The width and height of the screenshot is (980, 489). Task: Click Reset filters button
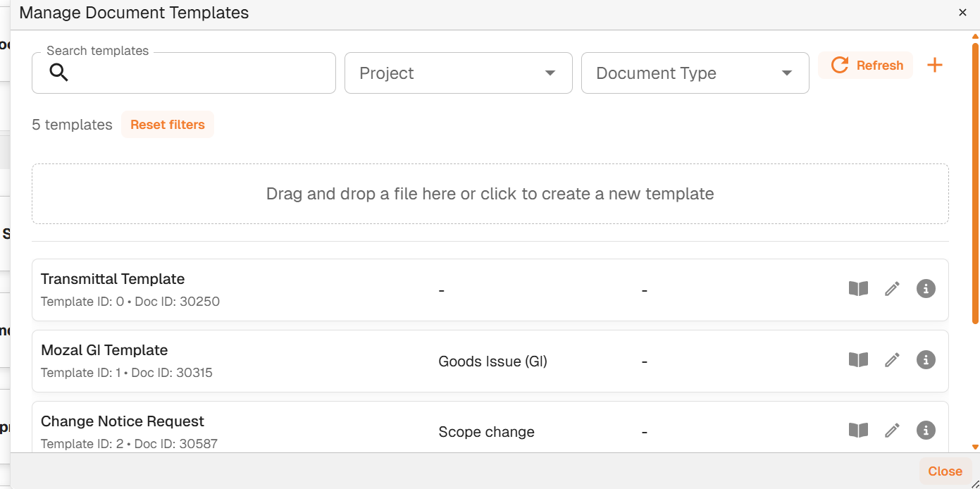tap(168, 125)
